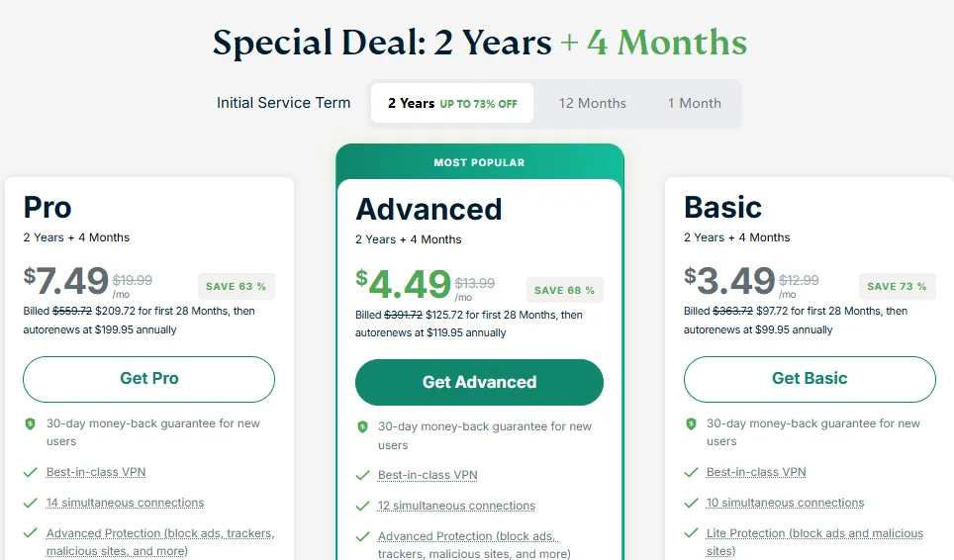Click checkmark beside 12 simultaneous connections
Image resolution: width=954 pixels, height=560 pixels.
coord(362,507)
